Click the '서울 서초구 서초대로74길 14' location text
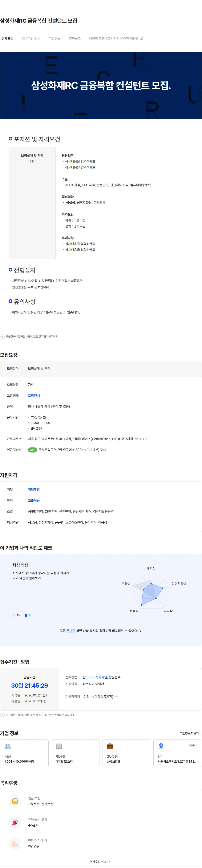 point(177,761)
